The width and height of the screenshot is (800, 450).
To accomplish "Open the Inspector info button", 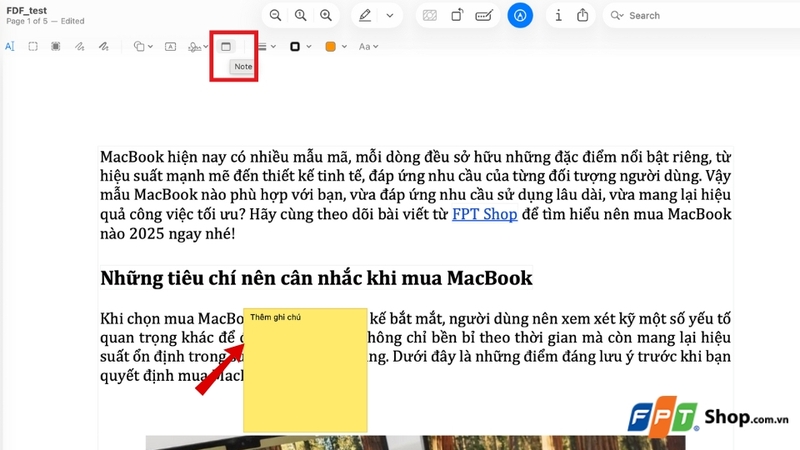I will point(558,15).
